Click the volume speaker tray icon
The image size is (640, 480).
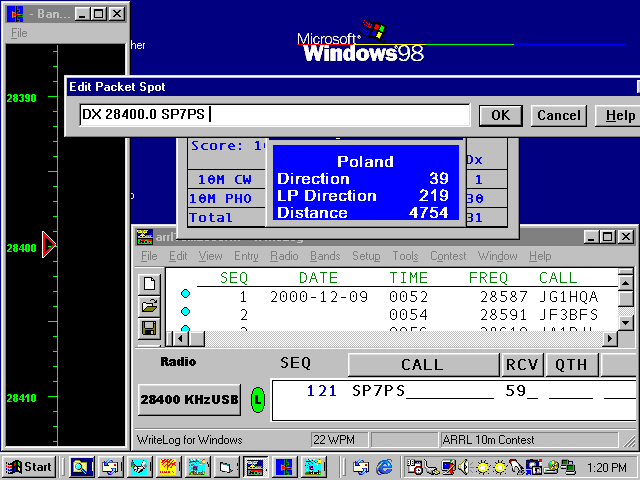click(464, 467)
